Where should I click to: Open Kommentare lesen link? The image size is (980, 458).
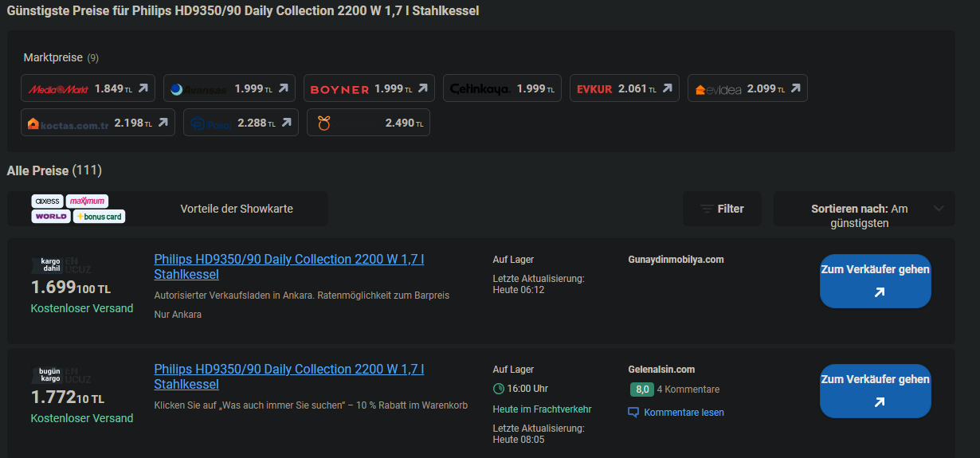click(x=684, y=413)
